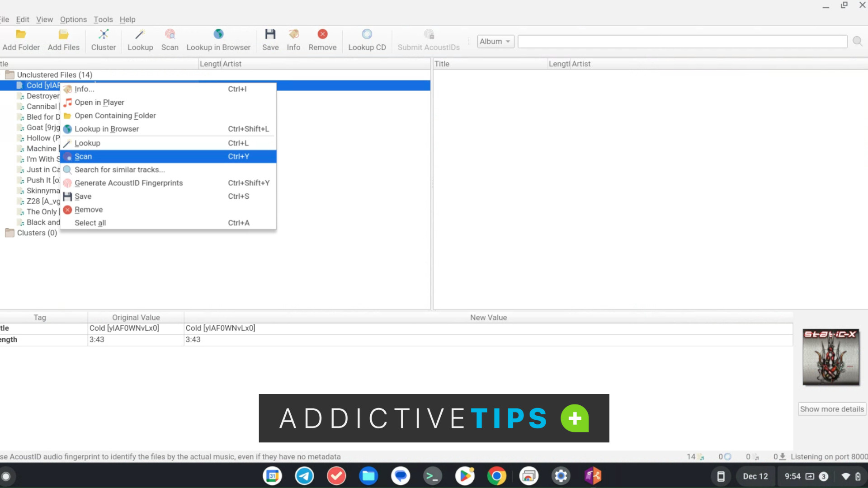Click the Cluster icon
Viewport: 868px width, 488px height.
coord(104,40)
